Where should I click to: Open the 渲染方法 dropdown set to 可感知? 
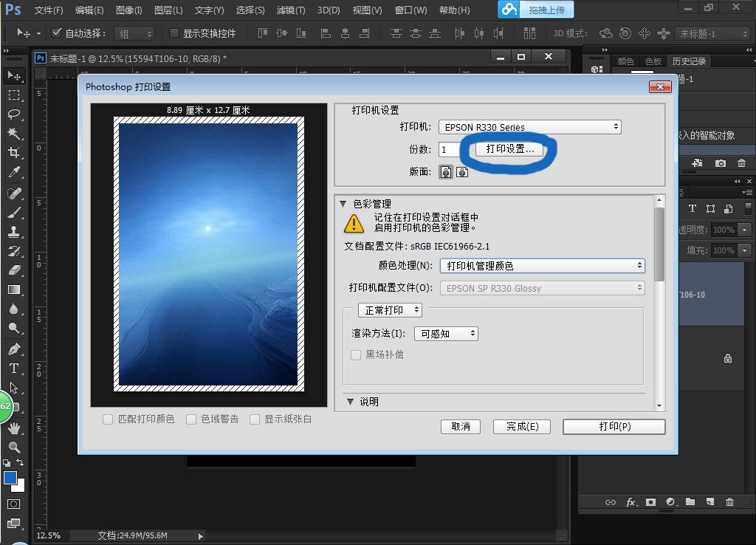(446, 333)
